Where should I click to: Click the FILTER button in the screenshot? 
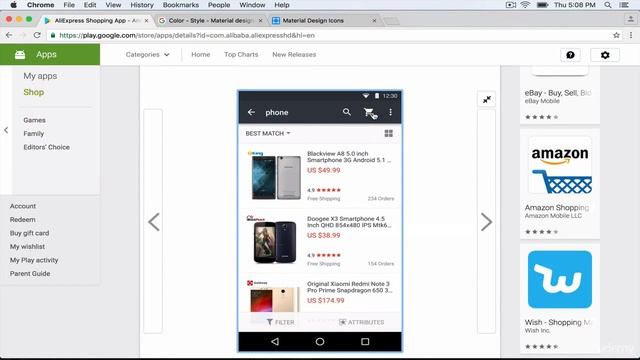(x=280, y=322)
